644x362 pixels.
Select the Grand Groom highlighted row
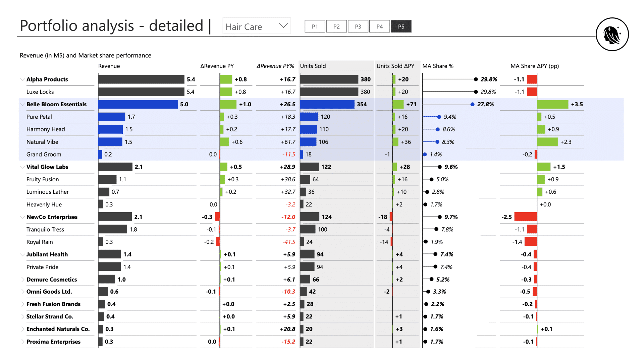click(x=44, y=154)
